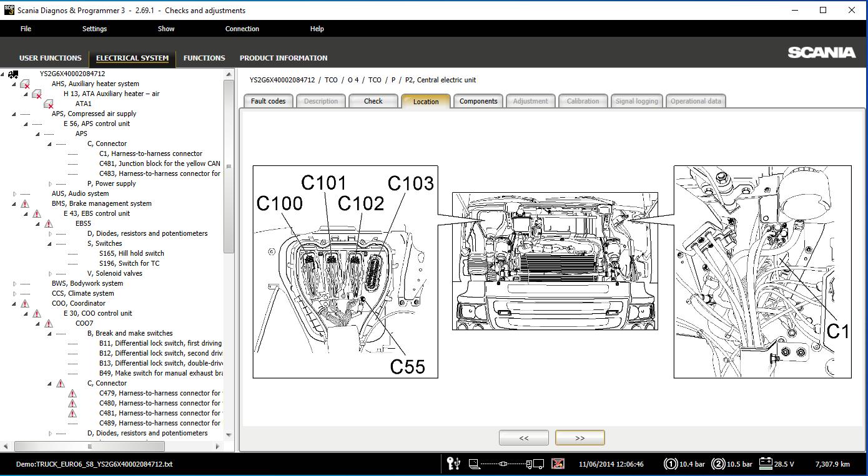Click the << previous page button
This screenshot has height=476, width=868.
click(523, 437)
